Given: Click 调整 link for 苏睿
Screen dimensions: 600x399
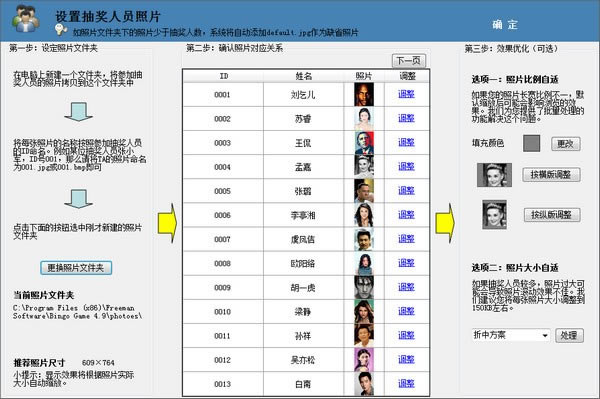Looking at the screenshot, I should 406,118.
